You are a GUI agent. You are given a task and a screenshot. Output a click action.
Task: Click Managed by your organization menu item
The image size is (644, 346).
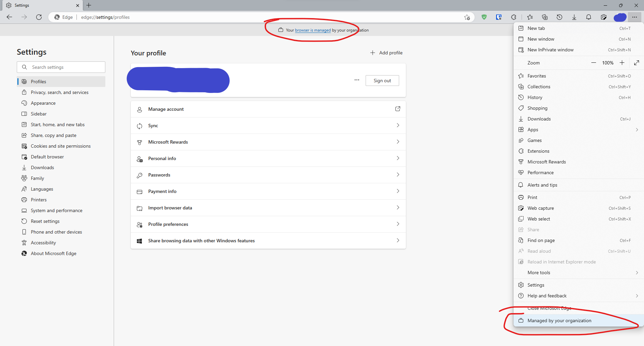[578, 320]
